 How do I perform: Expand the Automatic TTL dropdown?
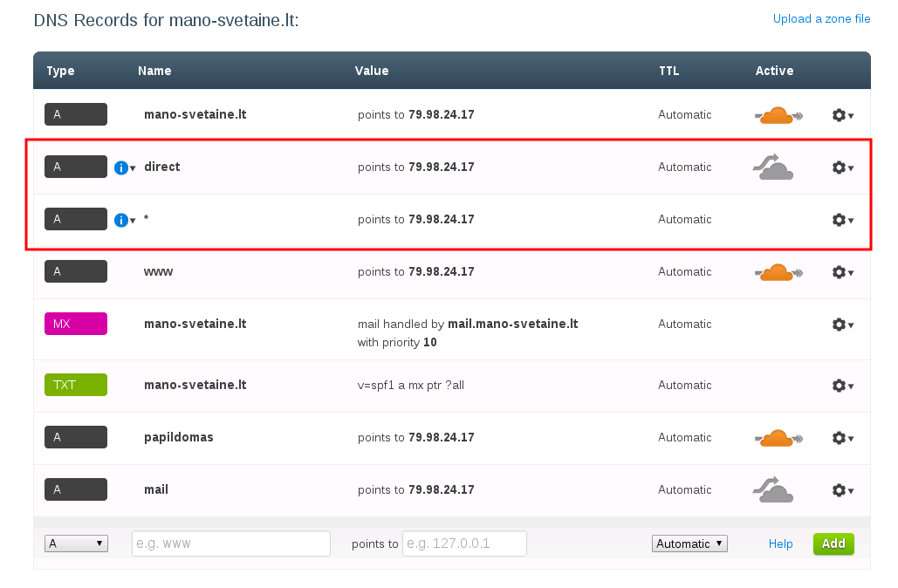(x=689, y=544)
